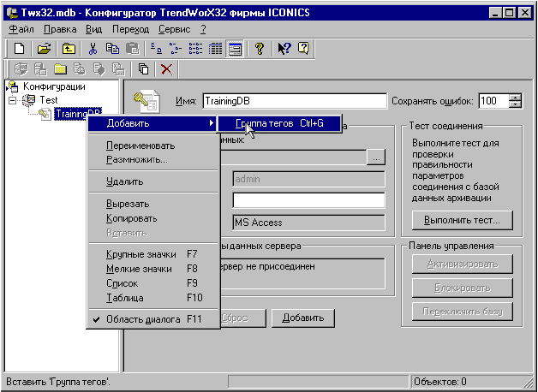Select the Test tree item label
Screen dimensions: 538x392
pos(49,100)
